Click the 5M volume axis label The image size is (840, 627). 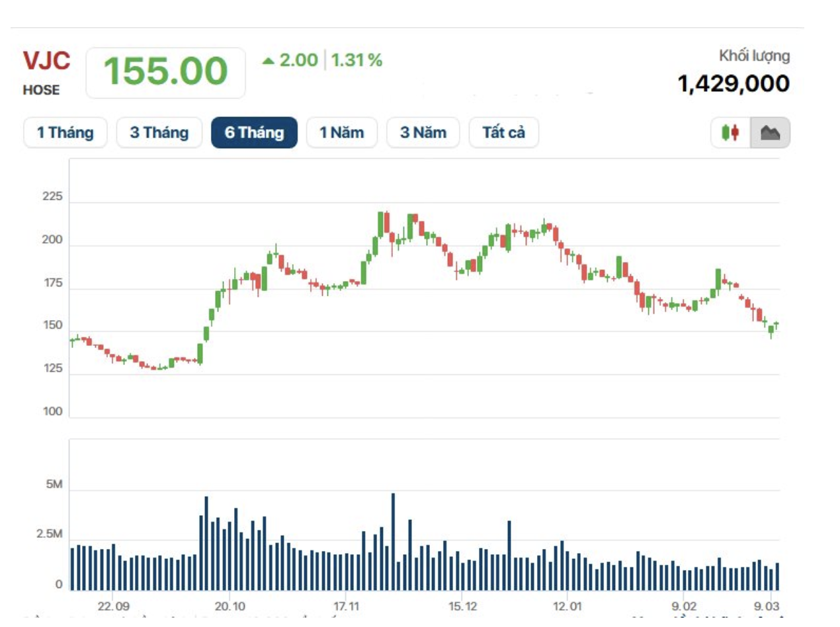(x=53, y=485)
